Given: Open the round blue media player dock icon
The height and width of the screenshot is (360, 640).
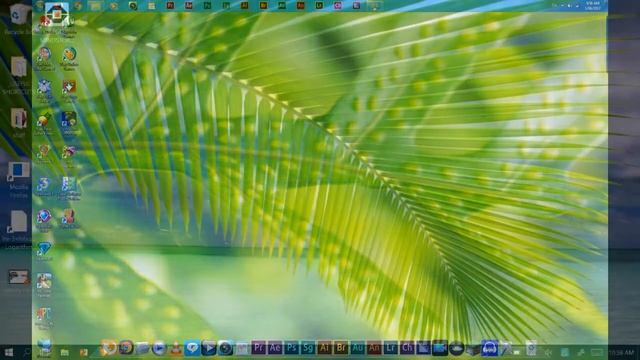Looking at the screenshot, I should (159, 348).
